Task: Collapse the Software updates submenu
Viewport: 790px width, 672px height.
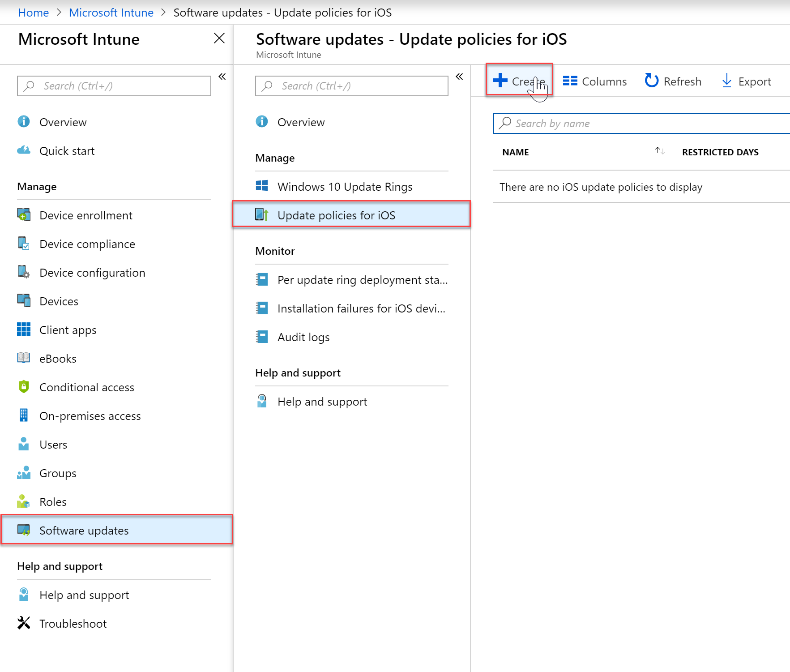Action: click(x=459, y=77)
